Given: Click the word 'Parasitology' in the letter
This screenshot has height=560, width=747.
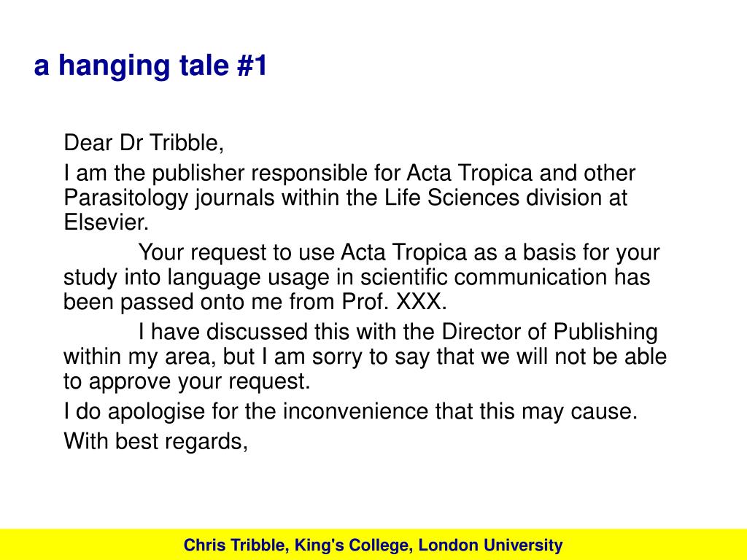Looking at the screenshot, I should [125, 198].
